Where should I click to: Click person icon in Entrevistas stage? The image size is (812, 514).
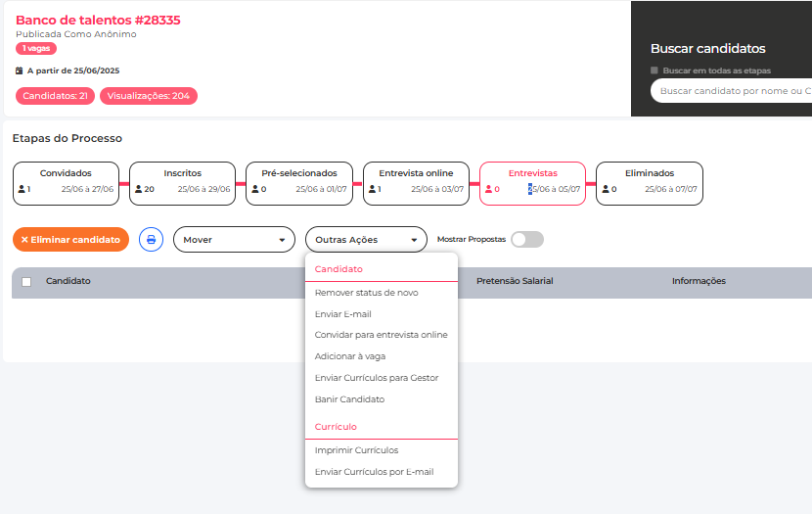click(488, 190)
